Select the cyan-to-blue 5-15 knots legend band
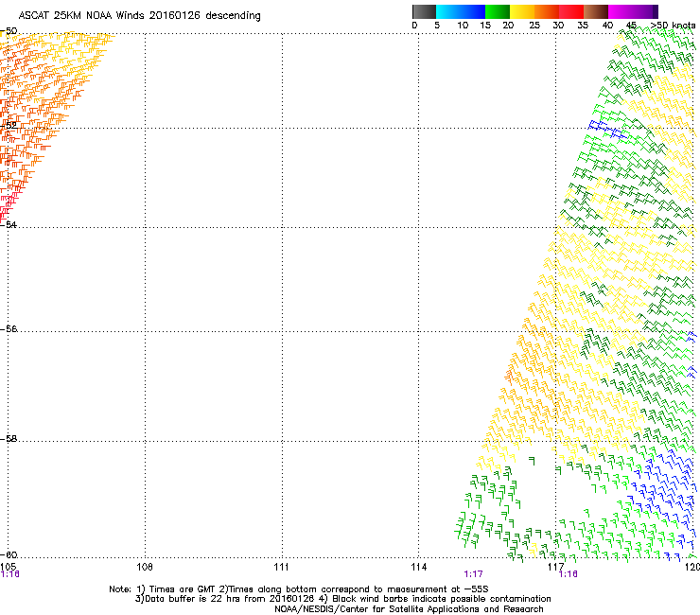This screenshot has height=615, width=700. [x=461, y=11]
